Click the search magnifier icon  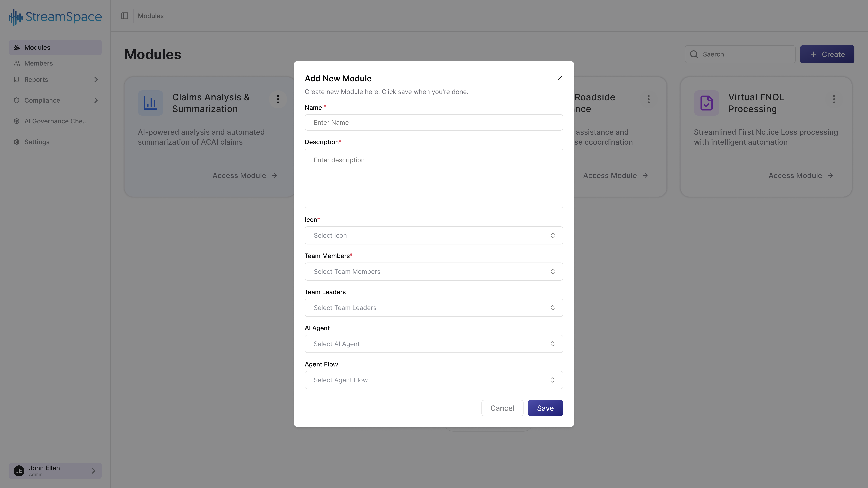pos(694,54)
